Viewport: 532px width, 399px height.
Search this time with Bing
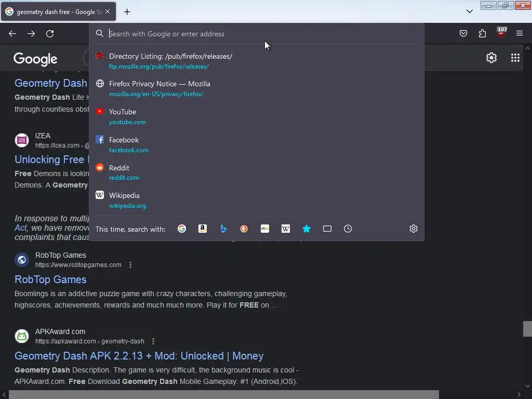tap(223, 229)
